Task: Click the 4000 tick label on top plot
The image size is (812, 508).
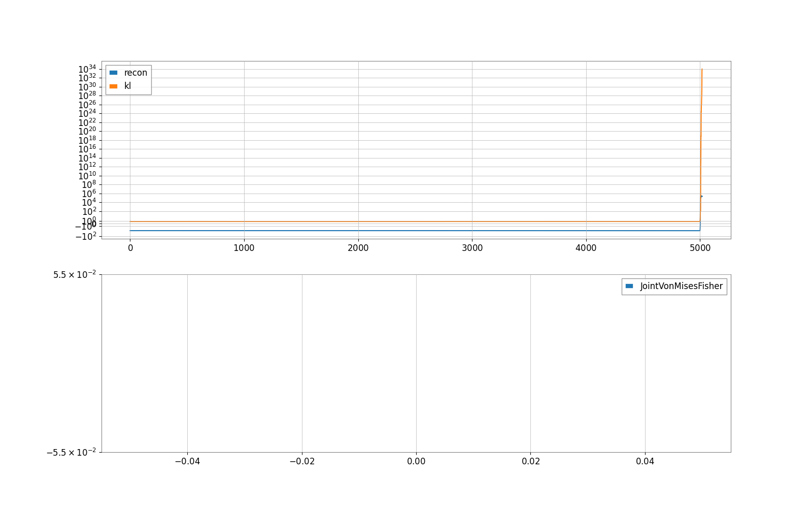Action: click(586, 248)
